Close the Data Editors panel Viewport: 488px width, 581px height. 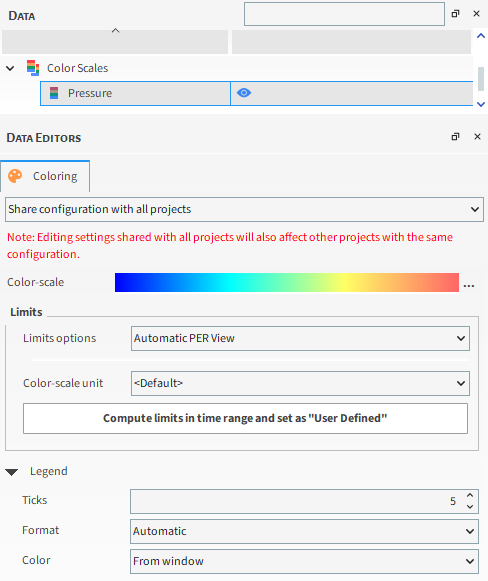pyautogui.click(x=477, y=137)
